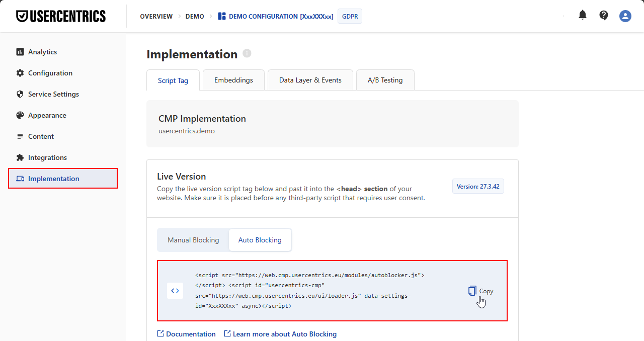
Task: Open the notifications bell
Action: click(583, 15)
